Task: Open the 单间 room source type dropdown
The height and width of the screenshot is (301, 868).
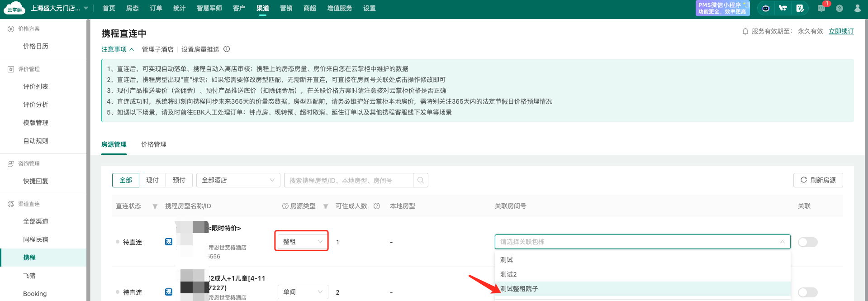Action: 302,292
